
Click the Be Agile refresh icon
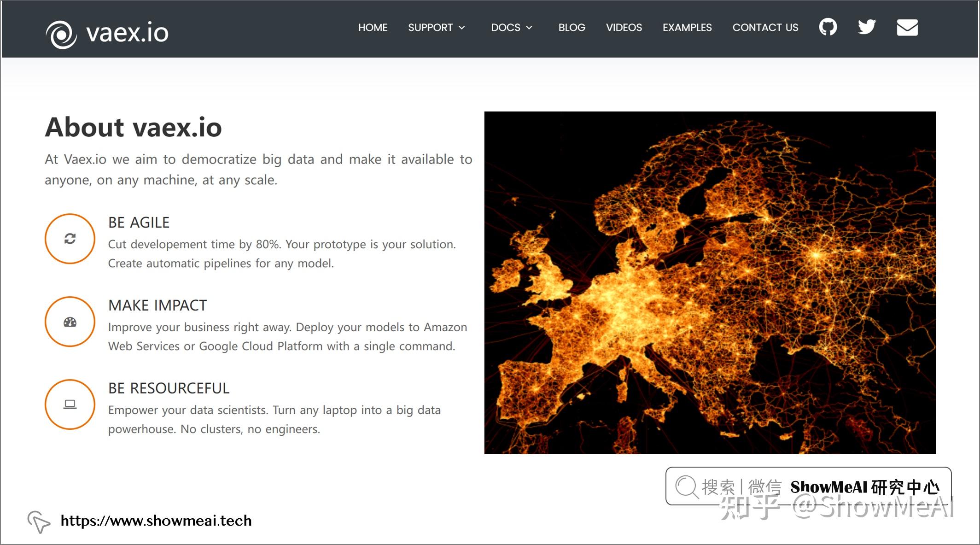point(70,239)
